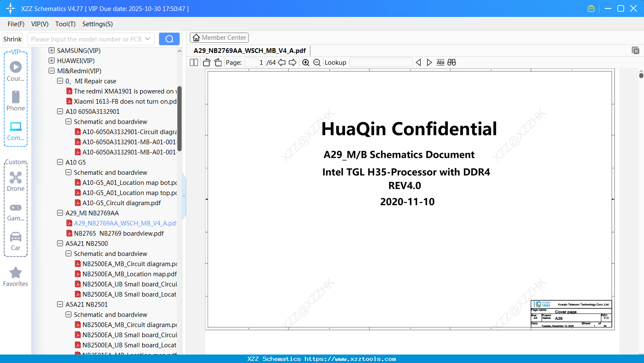Jump to next lookup result

pos(429,63)
